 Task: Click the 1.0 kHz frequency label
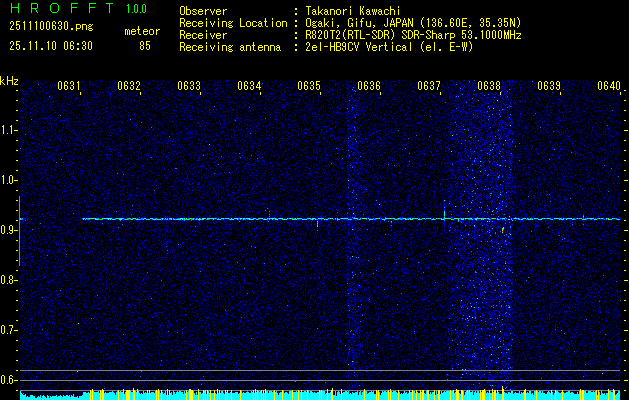coord(8,181)
